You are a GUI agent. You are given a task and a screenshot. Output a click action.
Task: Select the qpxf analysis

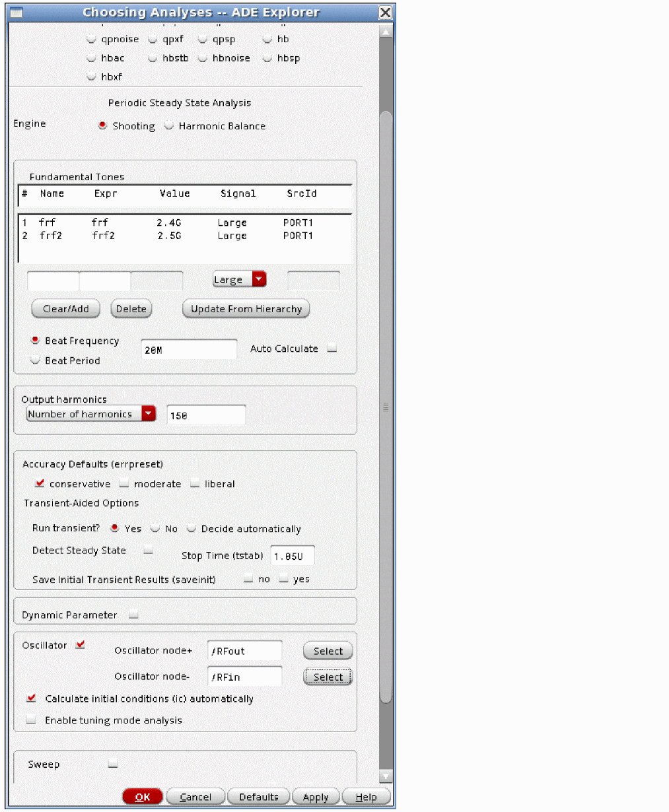coord(153,39)
